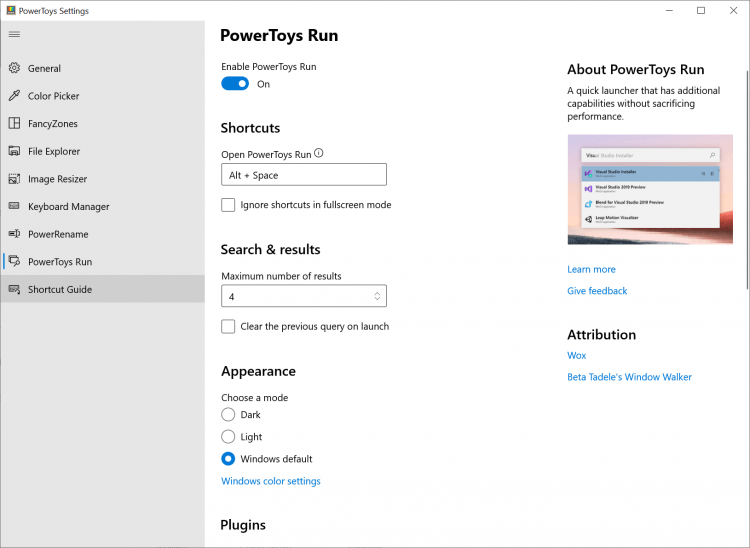Open FancyZones via its grid icon
This screenshot has height=548, width=750.
(14, 124)
